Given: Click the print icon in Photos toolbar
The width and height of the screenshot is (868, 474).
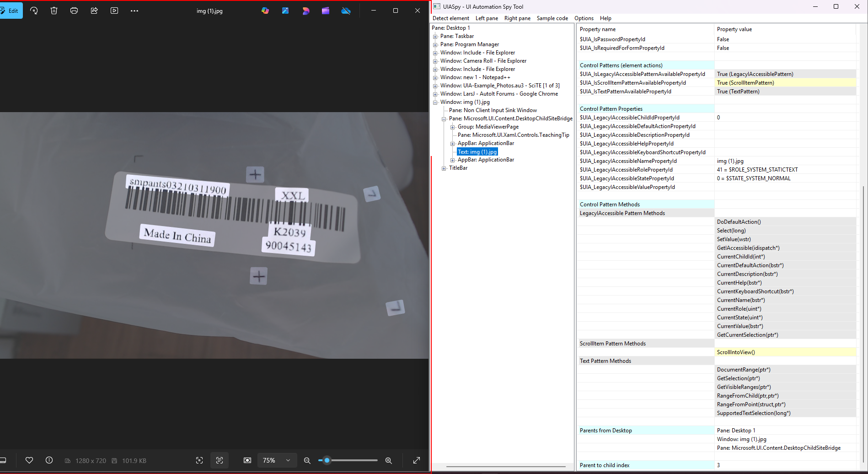Looking at the screenshot, I should pyautogui.click(x=74, y=11).
